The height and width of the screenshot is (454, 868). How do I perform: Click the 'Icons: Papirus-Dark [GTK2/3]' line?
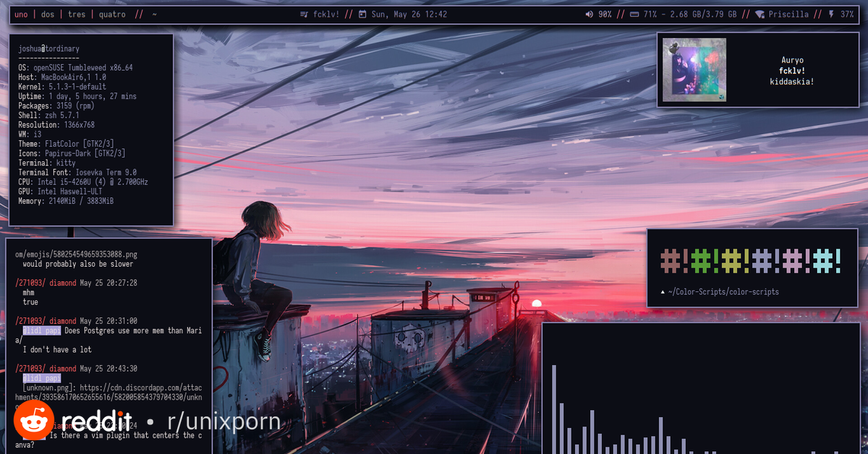[72, 153]
